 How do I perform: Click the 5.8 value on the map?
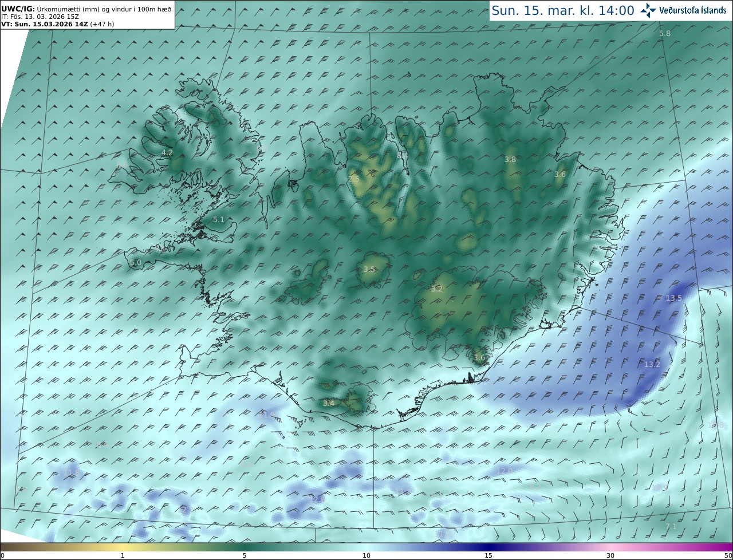(x=664, y=34)
